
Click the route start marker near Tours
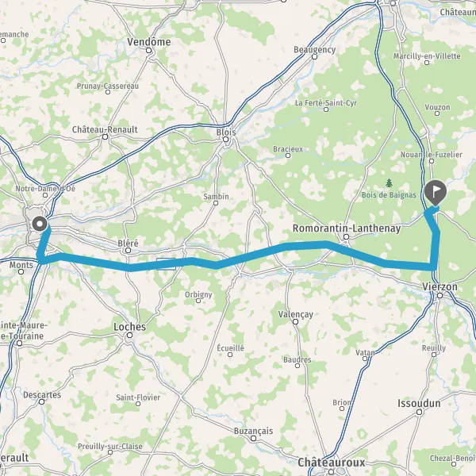pos(40,224)
